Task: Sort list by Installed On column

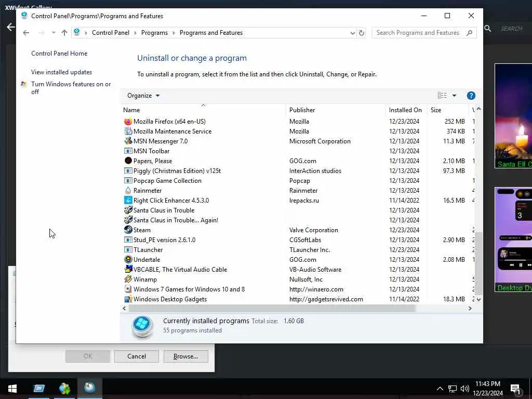Action: click(x=406, y=110)
